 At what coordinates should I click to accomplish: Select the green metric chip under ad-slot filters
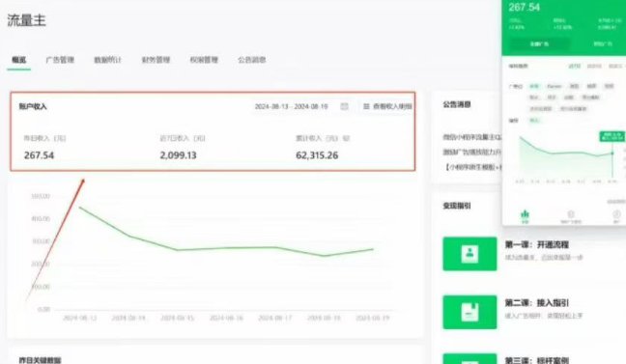point(534,120)
